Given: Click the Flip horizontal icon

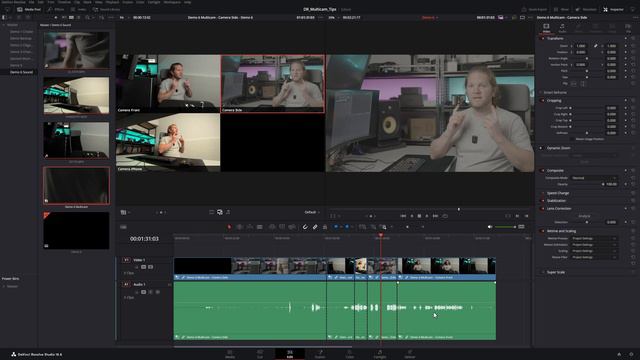Looking at the screenshot, I should 574,84.
